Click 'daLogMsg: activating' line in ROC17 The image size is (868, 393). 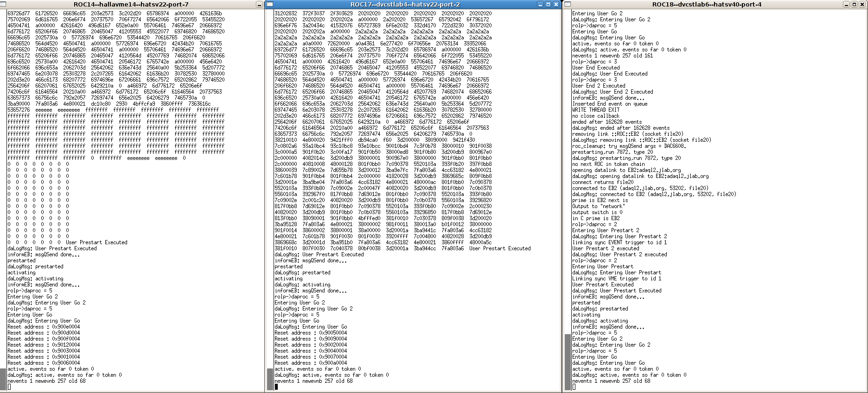[302, 285]
